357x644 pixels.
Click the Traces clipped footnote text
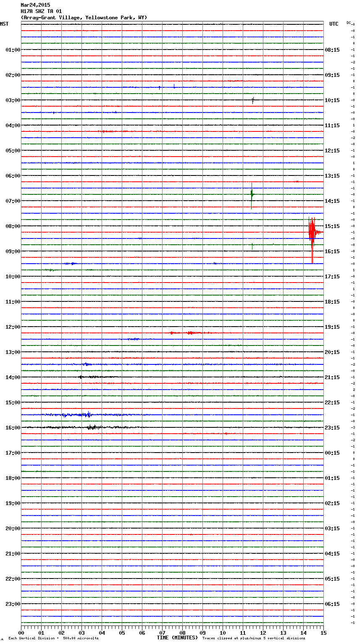click(x=254, y=639)
